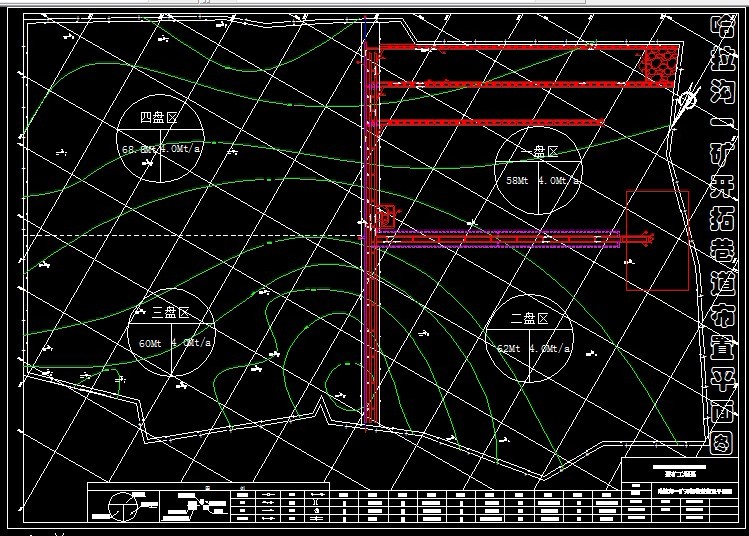Select the 一盘区 district label
The height and width of the screenshot is (536, 749).
pos(540,151)
